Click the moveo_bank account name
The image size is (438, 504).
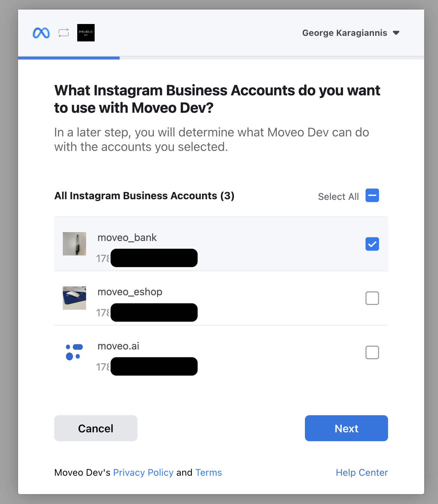pyautogui.click(x=127, y=237)
